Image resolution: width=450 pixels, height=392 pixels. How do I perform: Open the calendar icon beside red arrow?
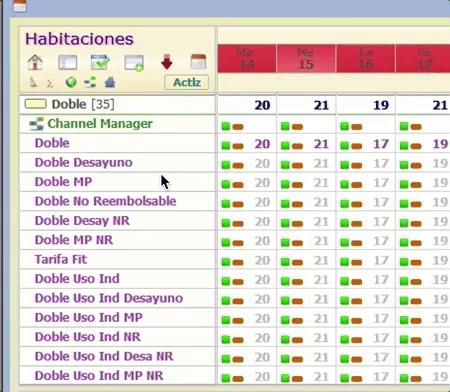pyautogui.click(x=198, y=62)
